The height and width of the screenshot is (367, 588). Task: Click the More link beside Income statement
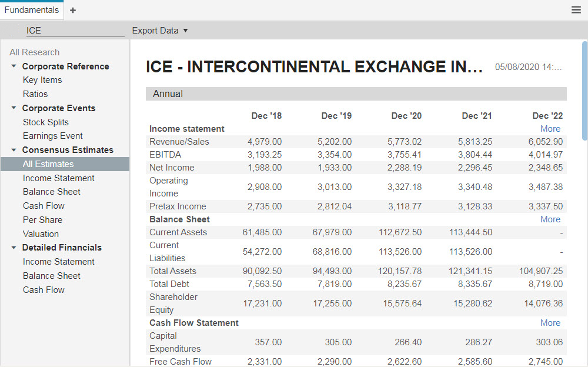(x=550, y=128)
